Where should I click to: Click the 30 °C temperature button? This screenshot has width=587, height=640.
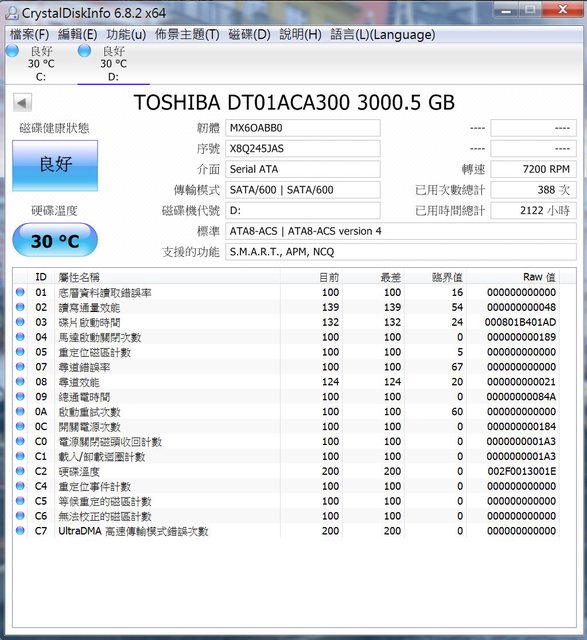tap(55, 240)
